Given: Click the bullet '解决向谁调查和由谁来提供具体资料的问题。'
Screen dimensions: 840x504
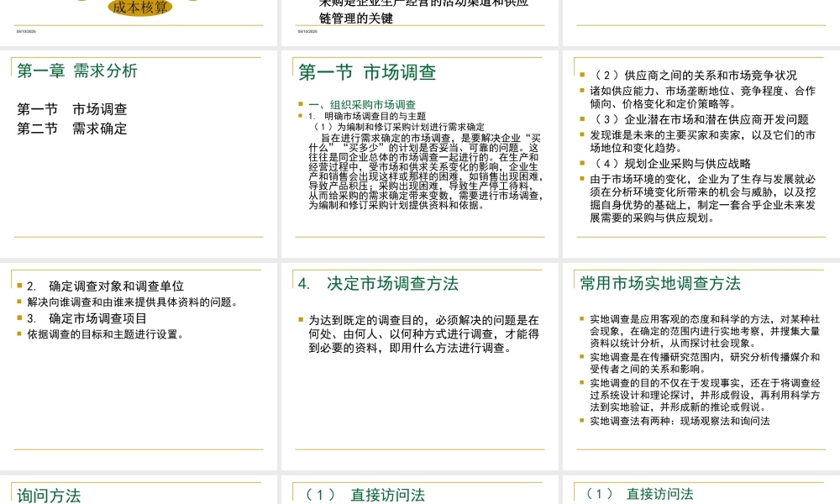Looking at the screenshot, I should pyautogui.click(x=133, y=302).
